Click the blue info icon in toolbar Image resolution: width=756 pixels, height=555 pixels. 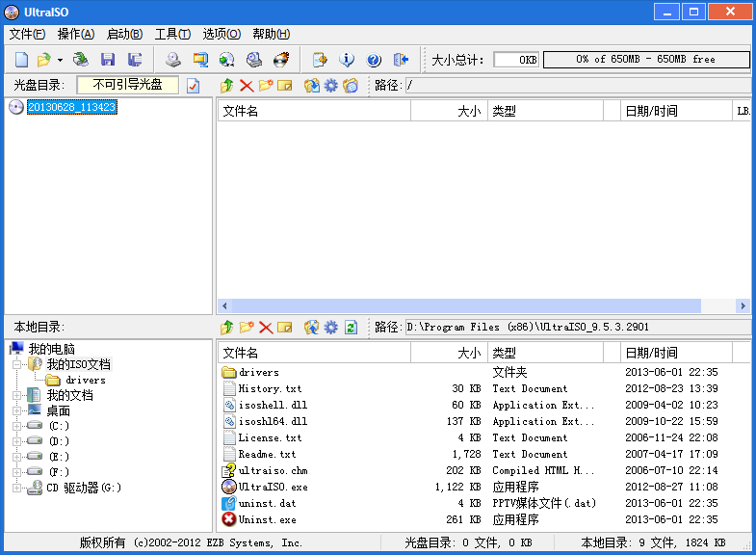347,60
